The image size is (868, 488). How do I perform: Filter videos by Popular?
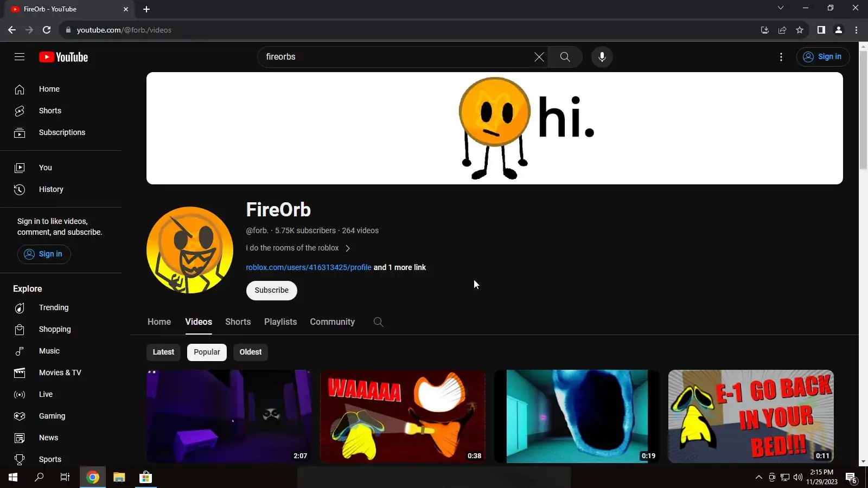pyautogui.click(x=207, y=352)
